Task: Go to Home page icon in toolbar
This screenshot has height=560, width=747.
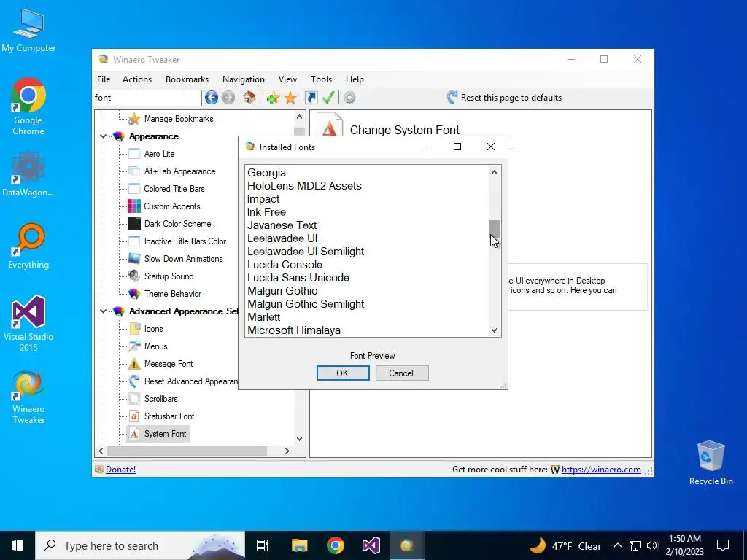Action: click(x=249, y=98)
